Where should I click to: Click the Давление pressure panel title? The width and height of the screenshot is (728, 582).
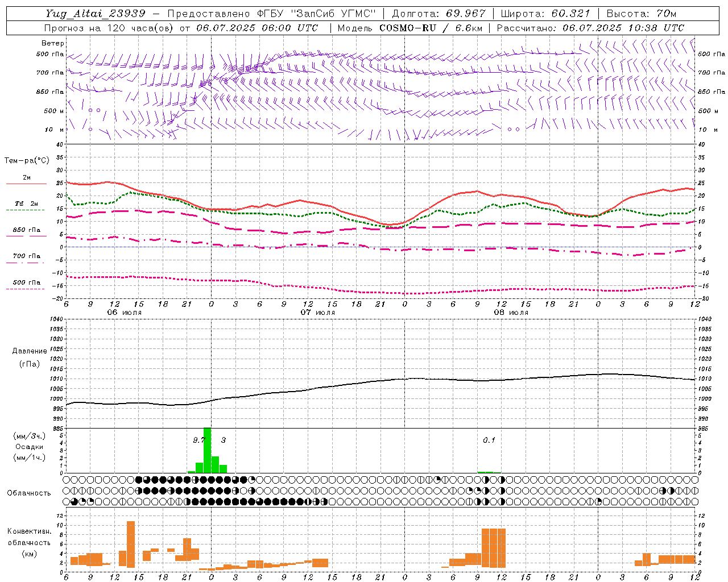click(x=30, y=351)
